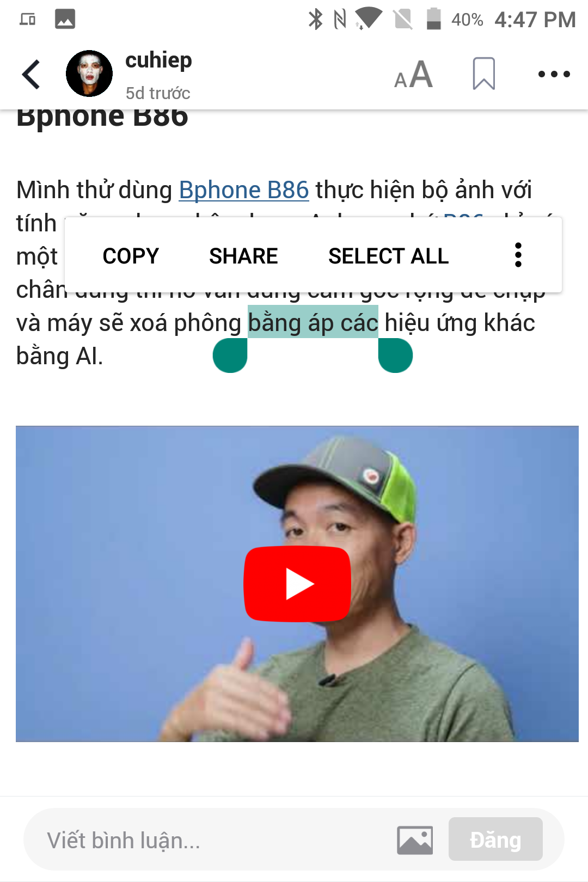
Task: Tap the picture notification icon in status bar
Action: [65, 19]
